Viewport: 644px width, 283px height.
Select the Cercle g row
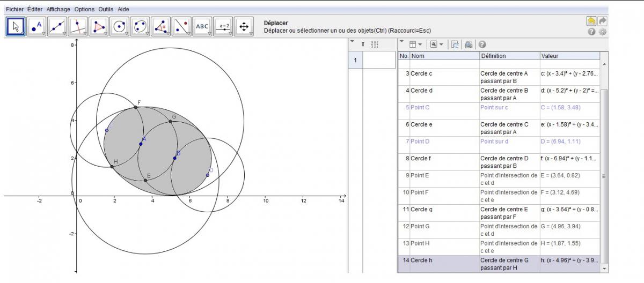(x=499, y=213)
